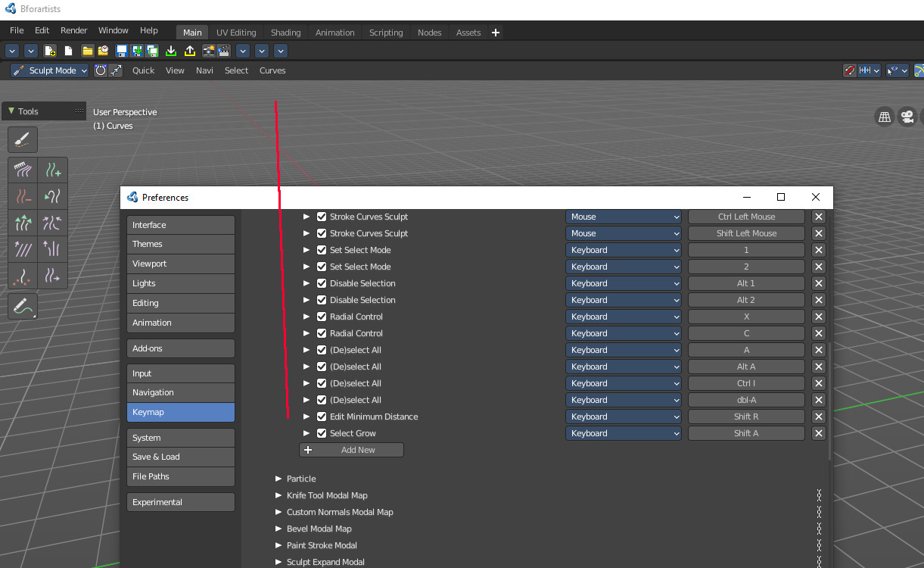Click the blank New document icon
The width and height of the screenshot is (924, 568).
(x=68, y=51)
